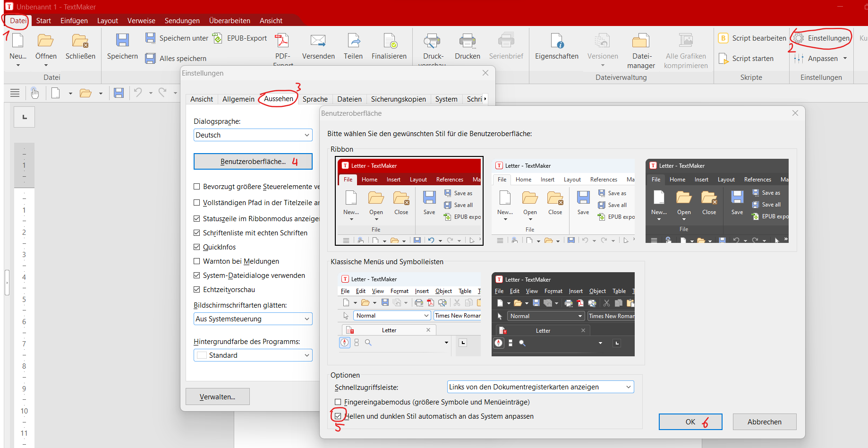Close the Benutzeroberfläche dialog with X
The width and height of the screenshot is (868, 448).
[795, 113]
